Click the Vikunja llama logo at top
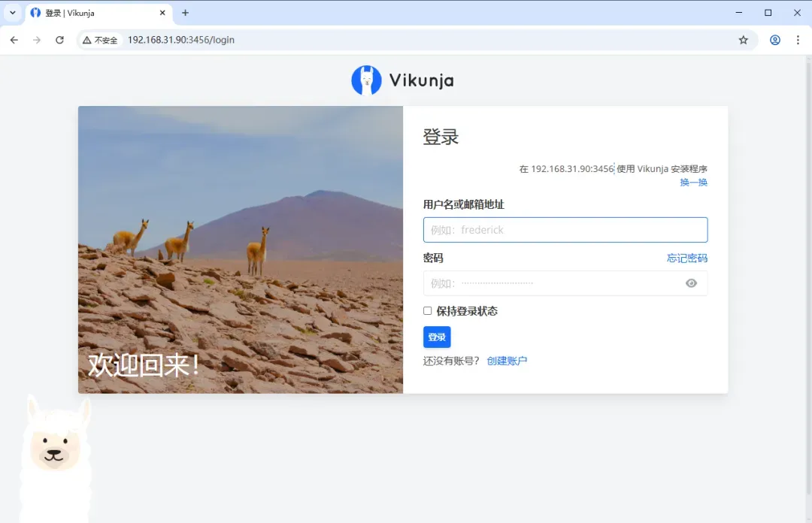The height and width of the screenshot is (523, 812). (366, 80)
